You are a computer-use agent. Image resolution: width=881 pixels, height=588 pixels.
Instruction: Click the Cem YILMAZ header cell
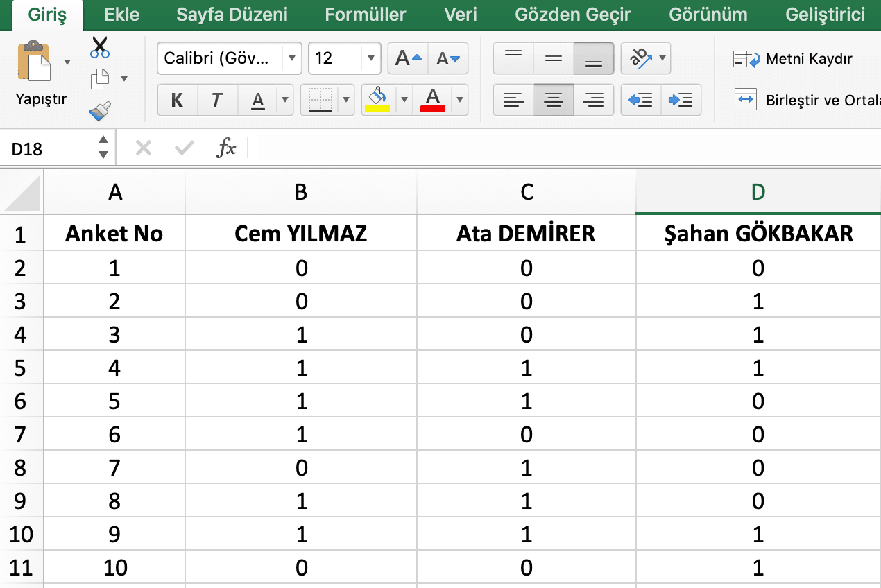point(301,234)
